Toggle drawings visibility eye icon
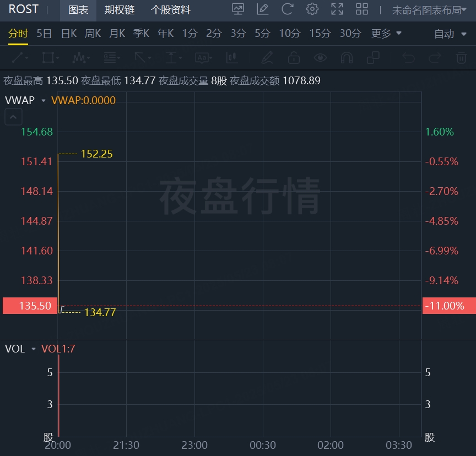The height and width of the screenshot is (456, 476). tap(320, 57)
